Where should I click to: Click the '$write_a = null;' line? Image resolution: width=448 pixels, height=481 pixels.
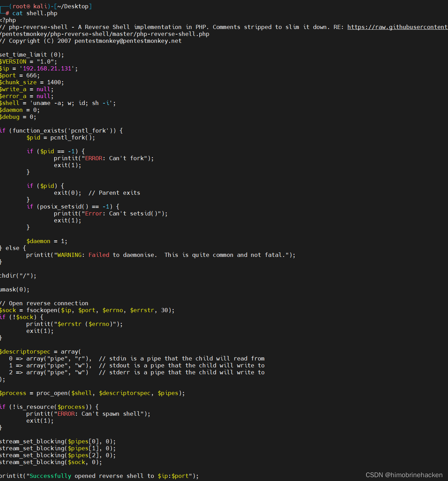(27, 89)
